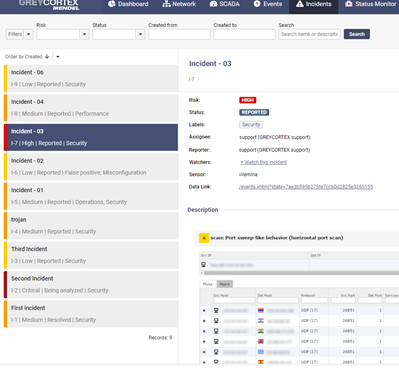
Task: Click the Src IP host icon
Action: (x=204, y=265)
